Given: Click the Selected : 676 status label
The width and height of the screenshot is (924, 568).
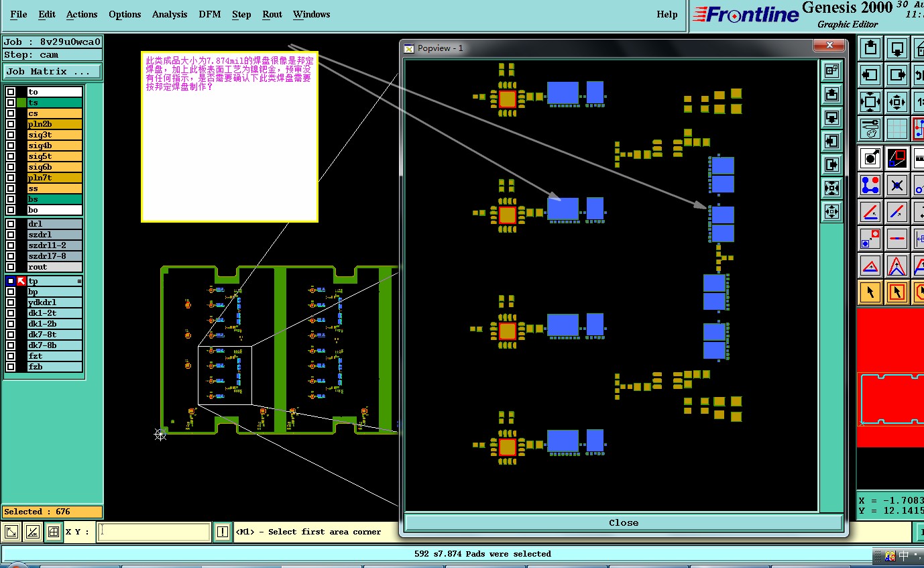Looking at the screenshot, I should point(52,512).
